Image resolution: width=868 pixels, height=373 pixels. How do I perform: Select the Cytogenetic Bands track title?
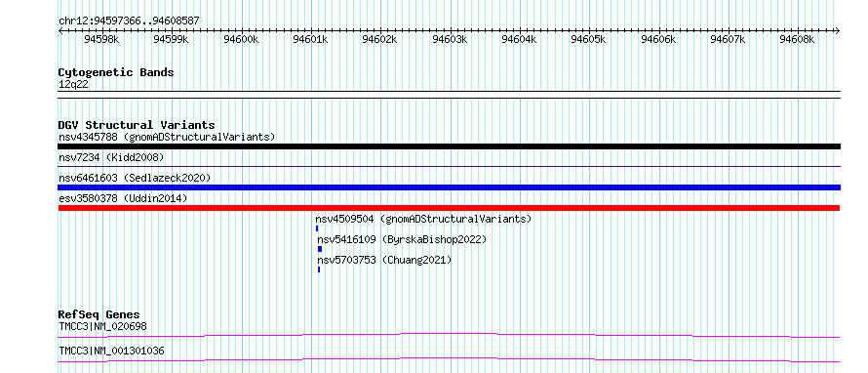[116, 72]
